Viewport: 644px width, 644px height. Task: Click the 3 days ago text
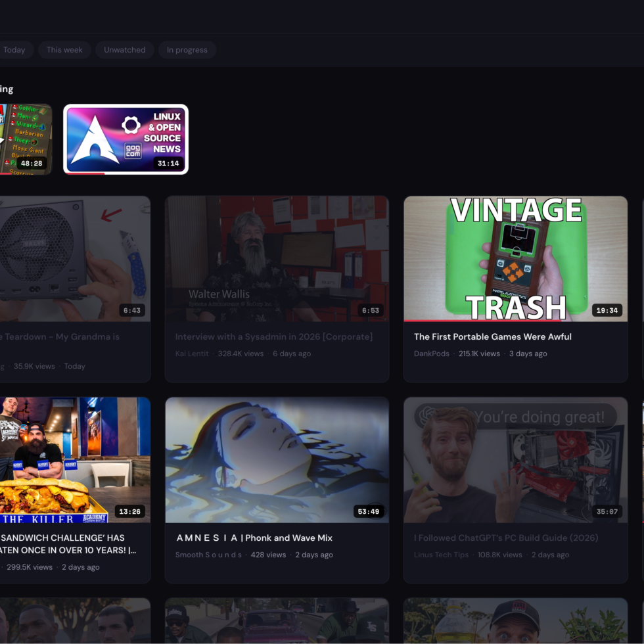(x=528, y=354)
